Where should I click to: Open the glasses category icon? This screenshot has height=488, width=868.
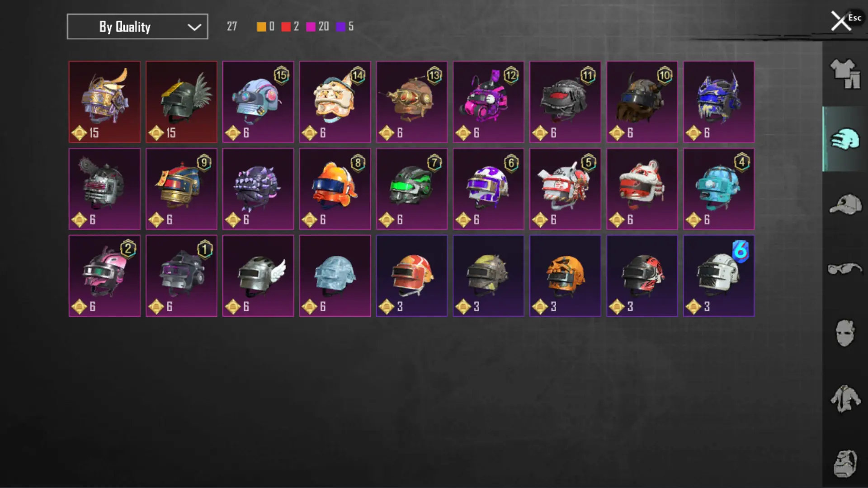tap(845, 269)
